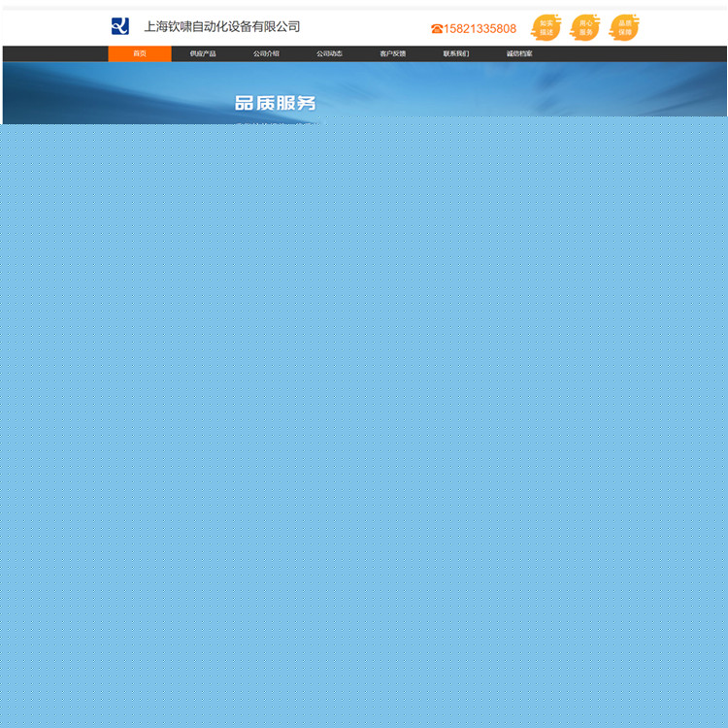The width and height of the screenshot is (728, 728).
Task: Click the blue company logo icon
Action: click(x=120, y=26)
